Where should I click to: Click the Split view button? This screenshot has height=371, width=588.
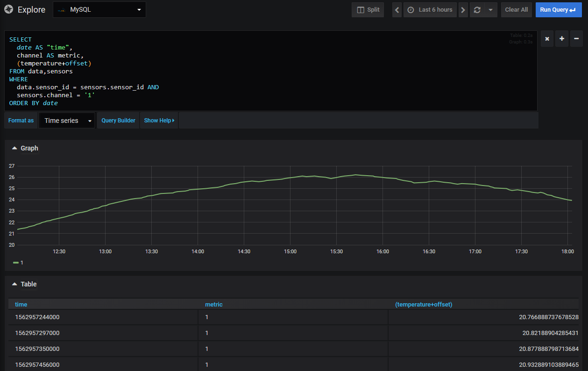pos(368,10)
